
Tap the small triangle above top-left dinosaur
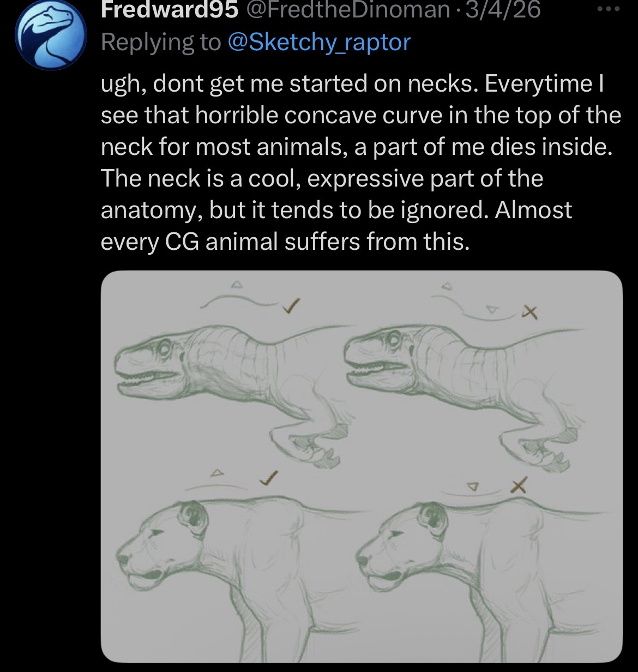(235, 284)
